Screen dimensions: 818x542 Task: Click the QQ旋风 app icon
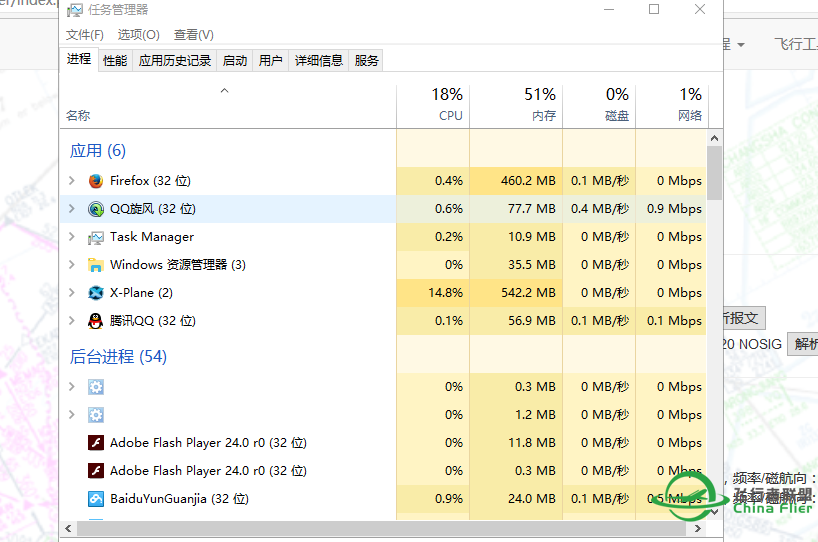click(x=96, y=209)
